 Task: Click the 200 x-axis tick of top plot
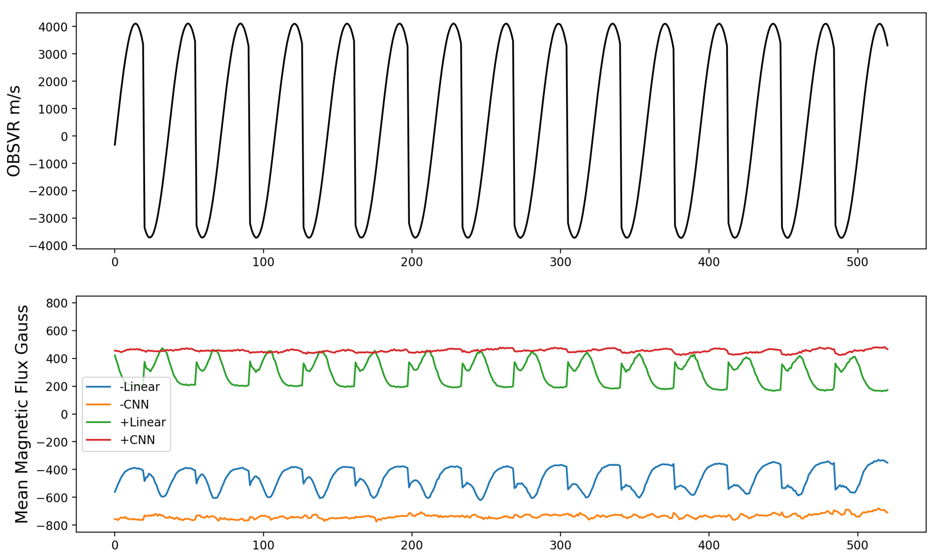click(412, 262)
